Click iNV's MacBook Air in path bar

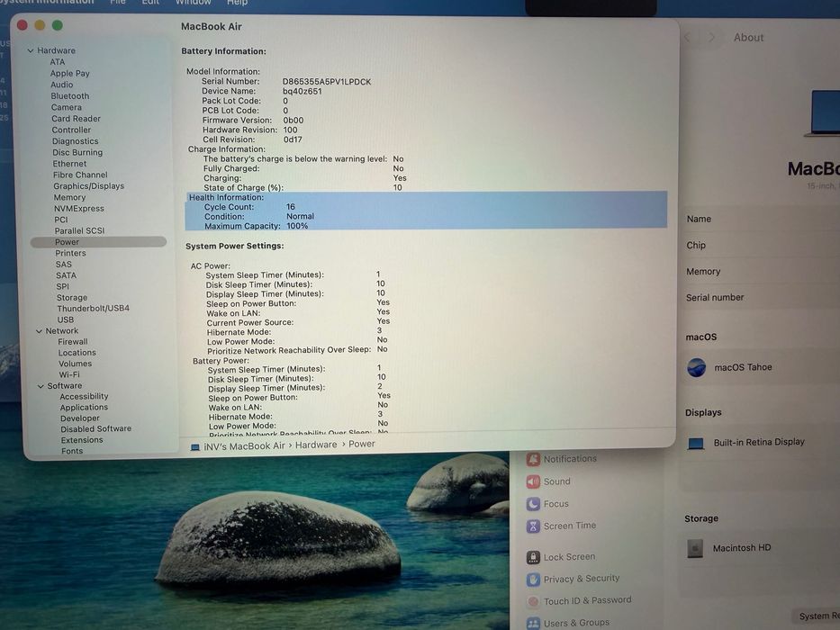pyautogui.click(x=244, y=446)
